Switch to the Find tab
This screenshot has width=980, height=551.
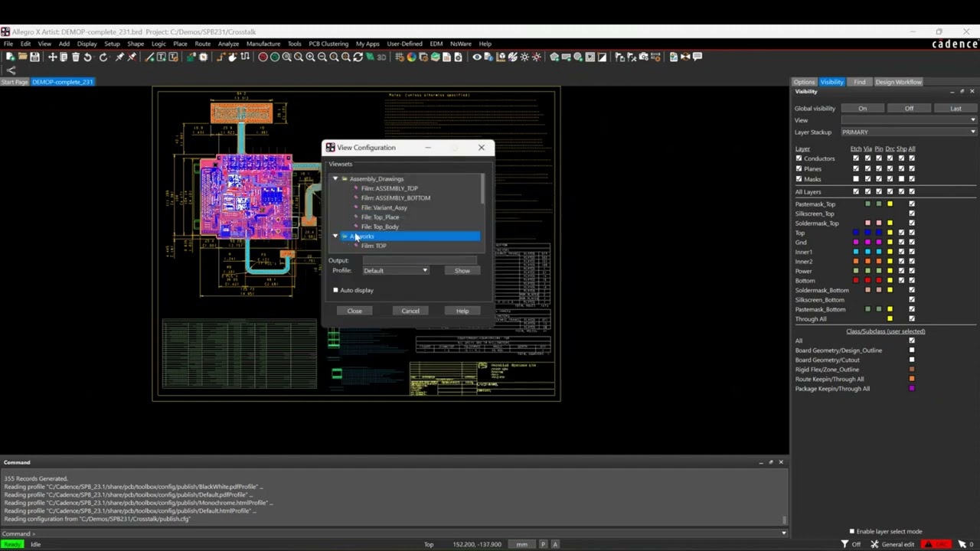tap(860, 82)
